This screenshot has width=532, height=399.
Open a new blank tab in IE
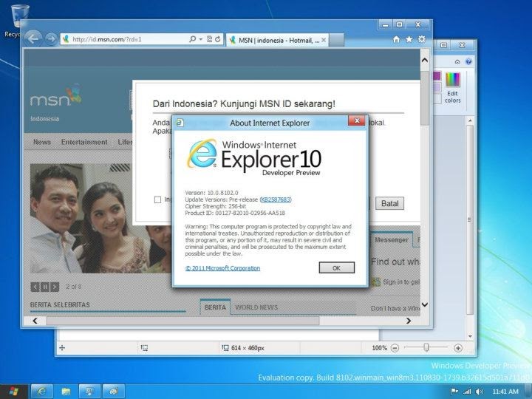pyautogui.click(x=337, y=40)
